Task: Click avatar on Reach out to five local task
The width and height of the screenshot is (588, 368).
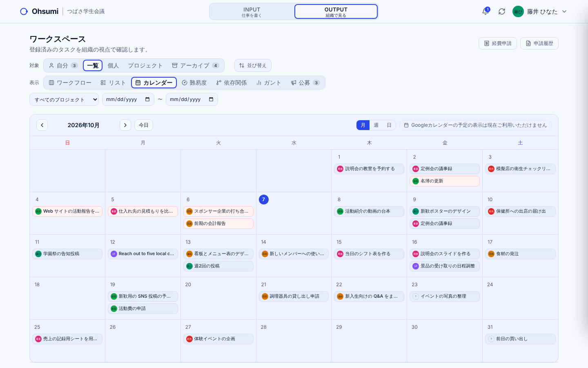Action: pos(114,254)
